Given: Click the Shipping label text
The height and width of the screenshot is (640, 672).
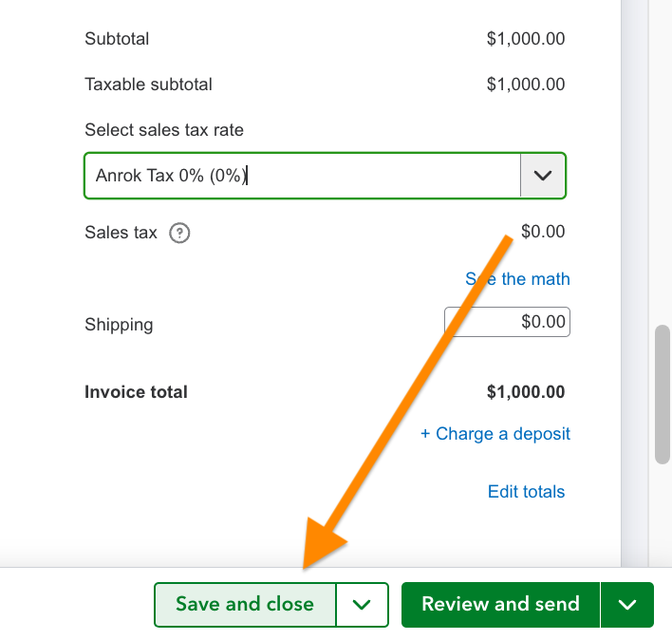Looking at the screenshot, I should coord(119,325).
